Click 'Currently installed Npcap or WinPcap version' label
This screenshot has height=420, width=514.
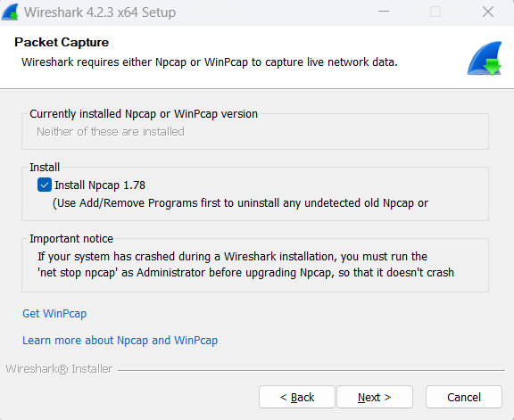click(x=144, y=114)
